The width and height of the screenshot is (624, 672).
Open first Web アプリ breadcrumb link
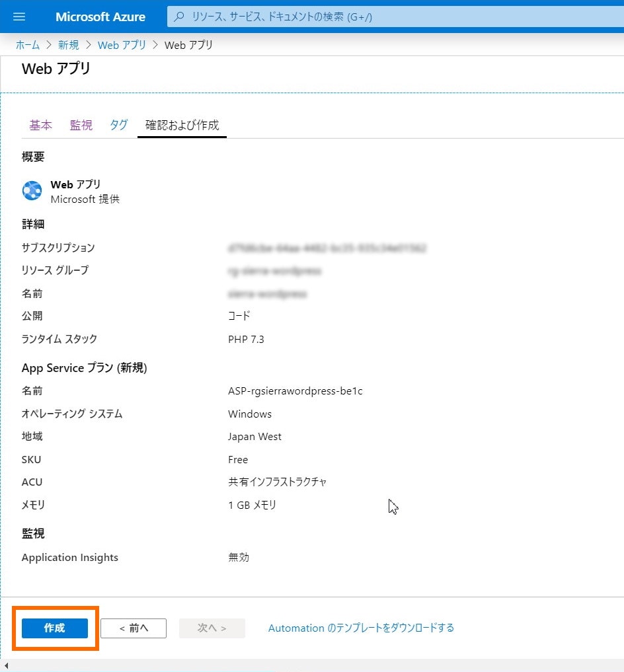122,45
